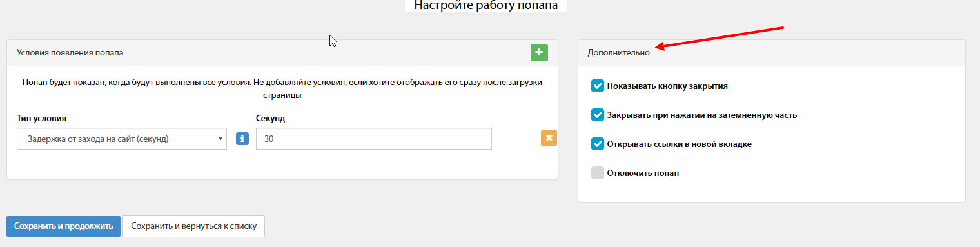Toggle 'Закрывать при нажатии на затемненную часть' checkbox
The width and height of the screenshot is (980, 247).
(597, 115)
